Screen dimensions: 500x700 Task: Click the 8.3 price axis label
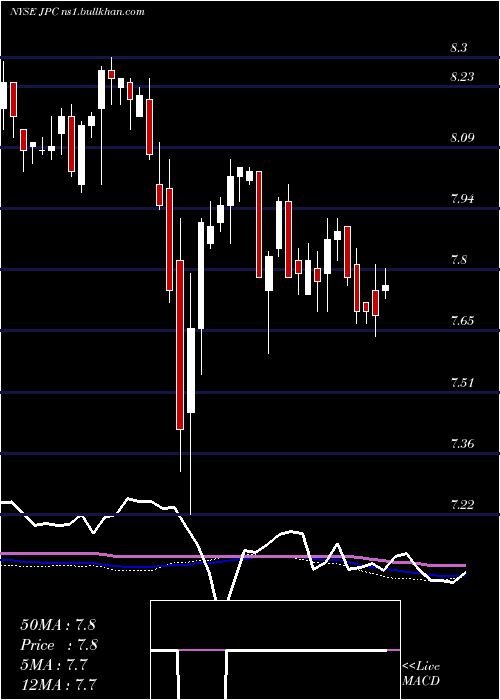(x=458, y=48)
